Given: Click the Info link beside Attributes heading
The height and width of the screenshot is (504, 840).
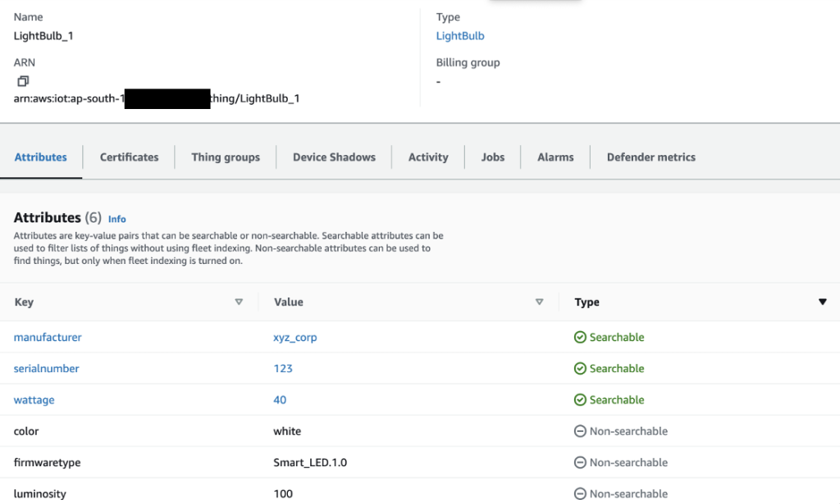Looking at the screenshot, I should point(116,219).
